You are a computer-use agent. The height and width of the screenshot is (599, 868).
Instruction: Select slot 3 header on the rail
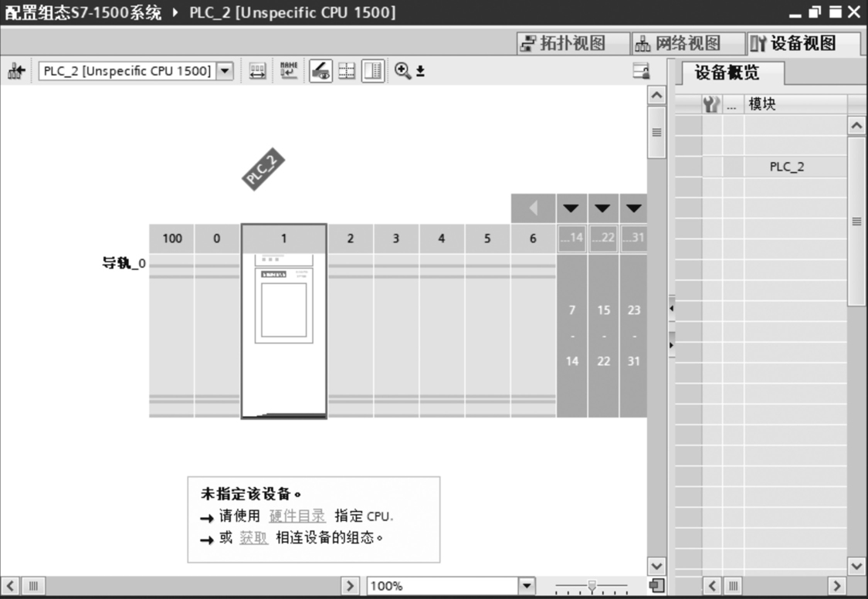click(396, 239)
